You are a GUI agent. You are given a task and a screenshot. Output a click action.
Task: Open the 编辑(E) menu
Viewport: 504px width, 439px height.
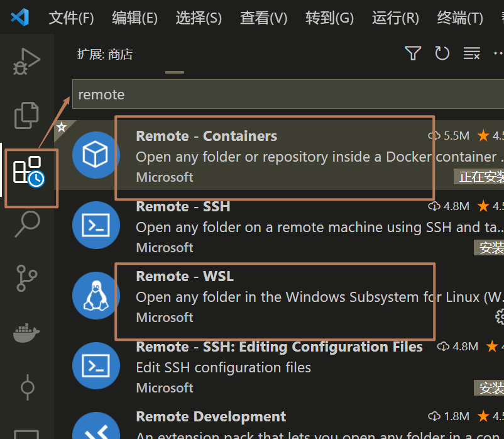click(135, 18)
